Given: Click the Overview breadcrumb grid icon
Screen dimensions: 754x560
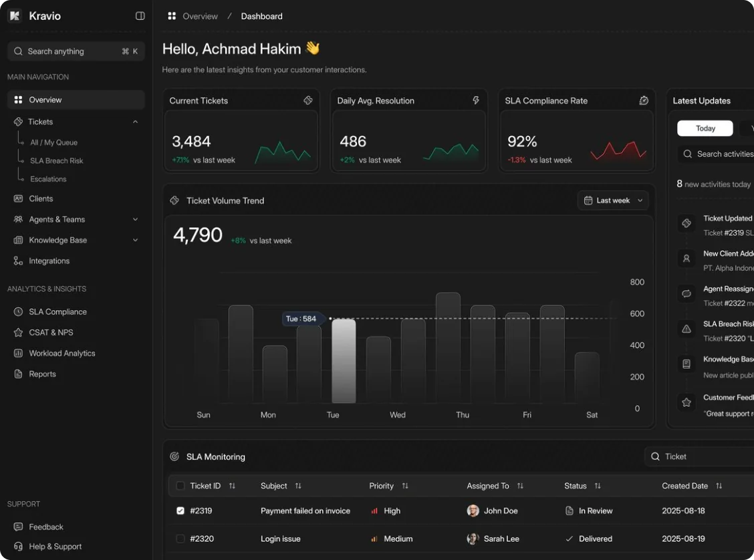Looking at the screenshot, I should coord(172,16).
